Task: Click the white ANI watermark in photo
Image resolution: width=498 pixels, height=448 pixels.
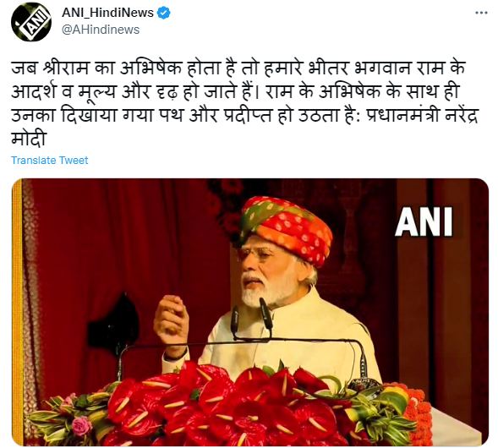Action: [424, 222]
